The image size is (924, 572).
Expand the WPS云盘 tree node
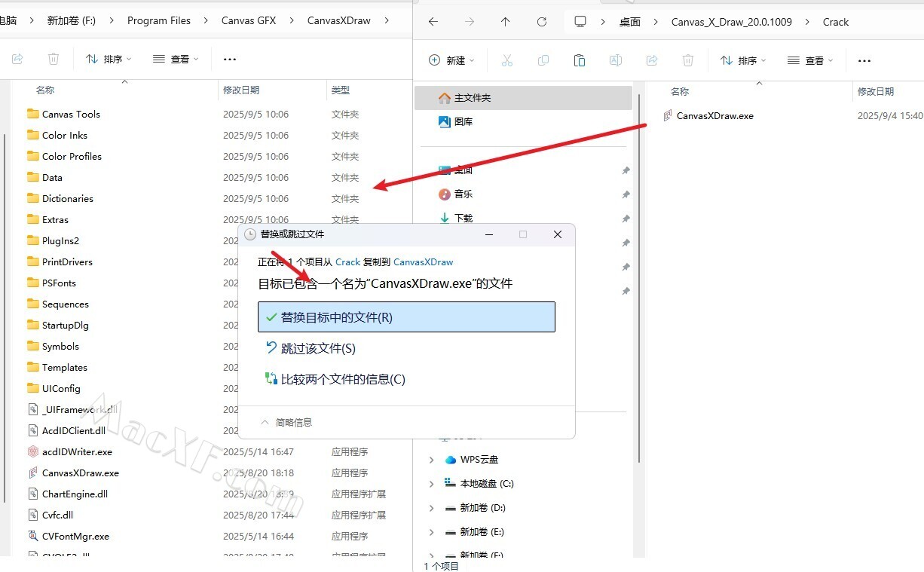pyautogui.click(x=431, y=460)
